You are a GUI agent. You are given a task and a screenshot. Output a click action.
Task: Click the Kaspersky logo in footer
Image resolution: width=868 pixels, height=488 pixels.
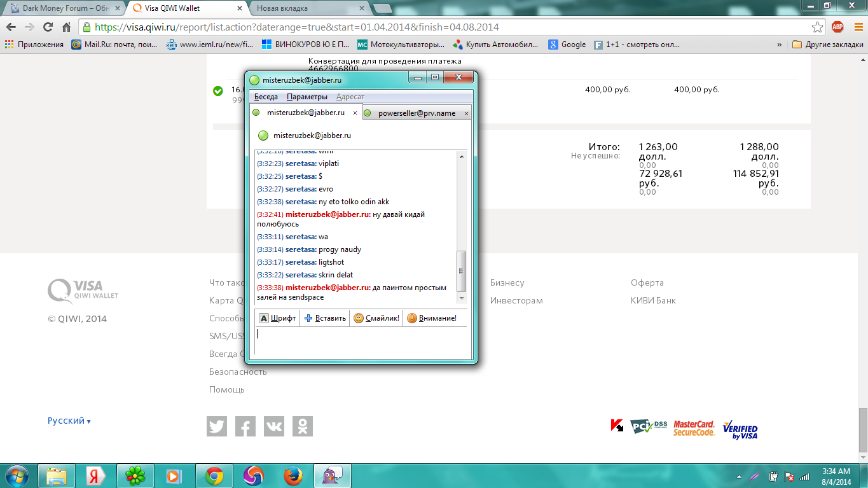(x=617, y=426)
